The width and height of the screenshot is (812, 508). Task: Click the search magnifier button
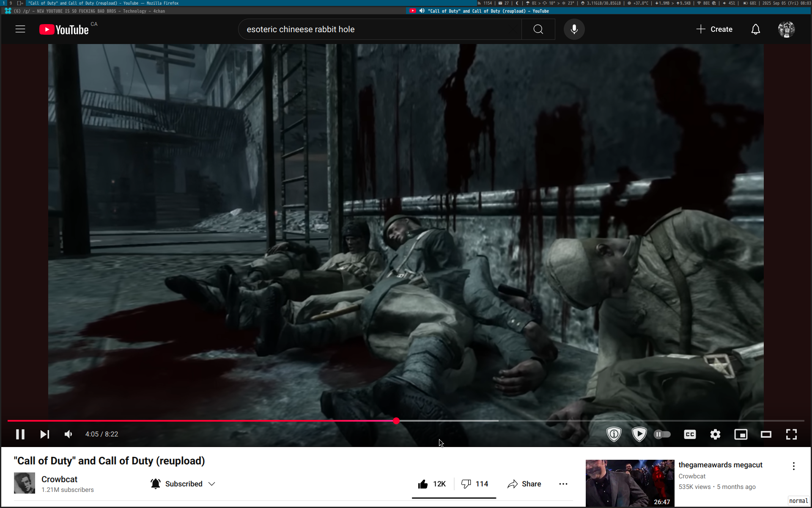[x=538, y=29]
